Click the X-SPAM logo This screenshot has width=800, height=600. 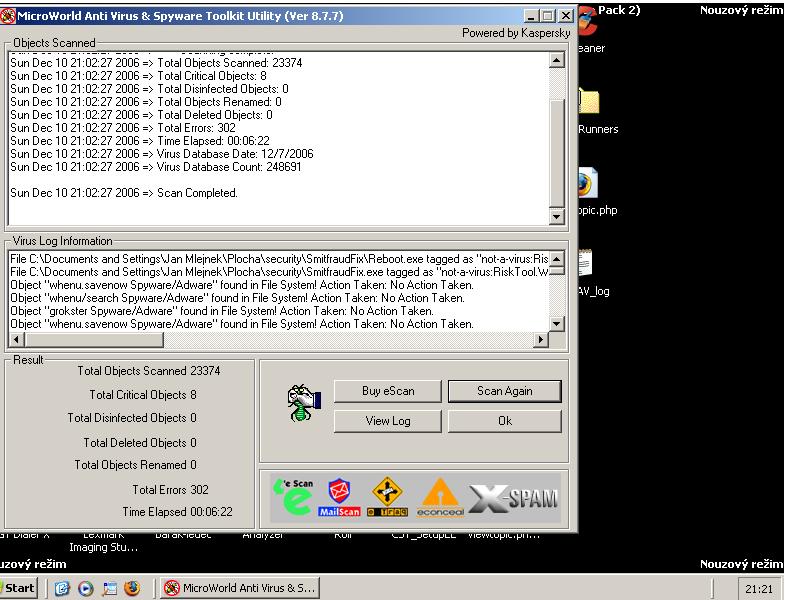coord(515,497)
